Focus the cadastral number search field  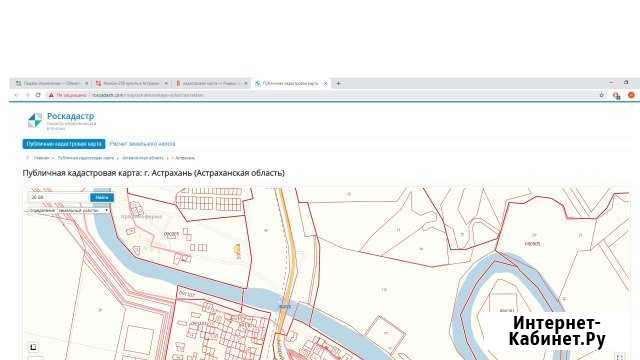coord(59,198)
